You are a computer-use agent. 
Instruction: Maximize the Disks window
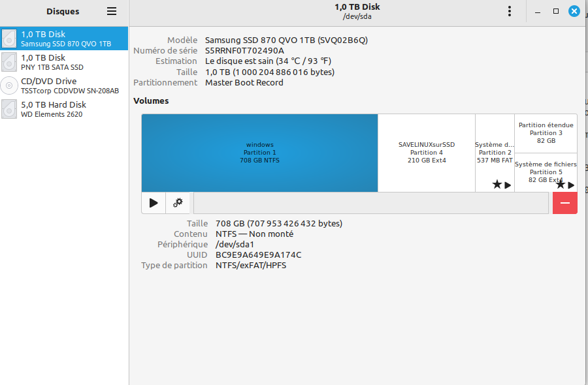point(556,11)
